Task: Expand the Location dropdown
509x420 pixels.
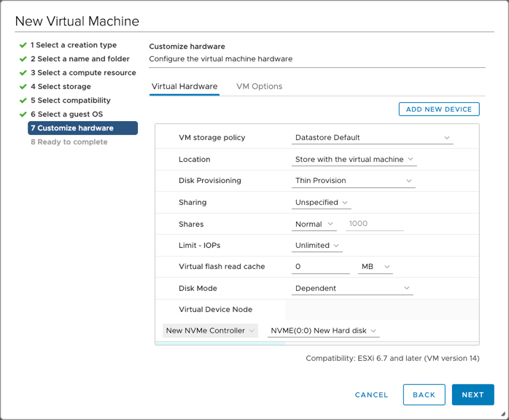Action: pos(354,160)
